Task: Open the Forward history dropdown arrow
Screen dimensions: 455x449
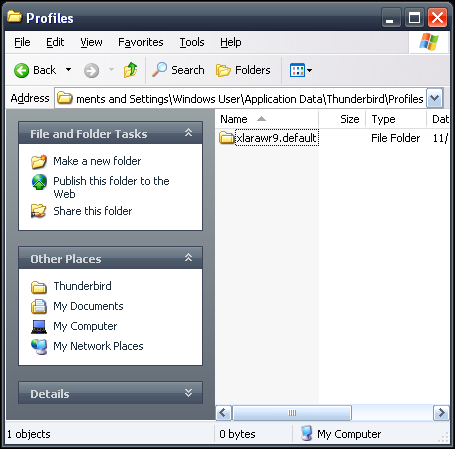Action: point(111,70)
